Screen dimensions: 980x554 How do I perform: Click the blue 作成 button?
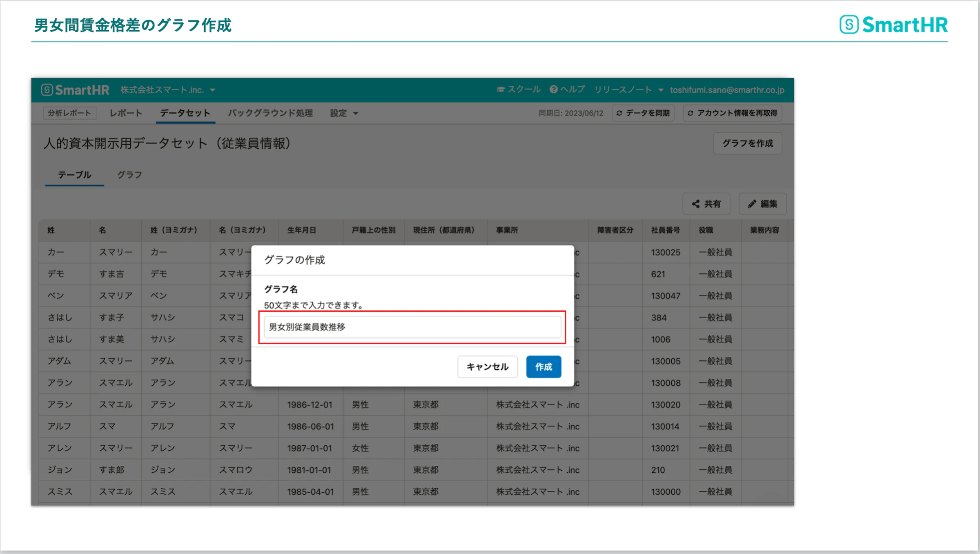pyautogui.click(x=543, y=367)
